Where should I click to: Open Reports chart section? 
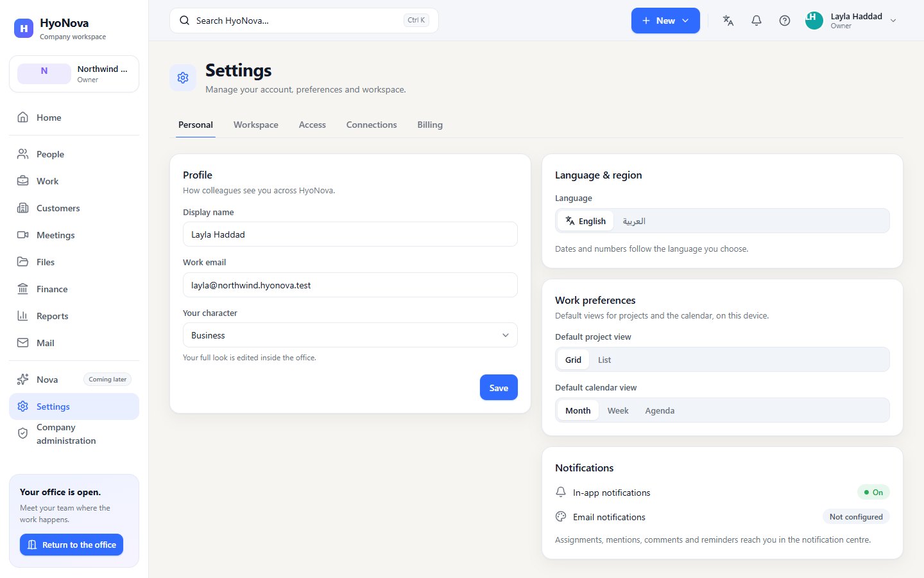point(74,316)
